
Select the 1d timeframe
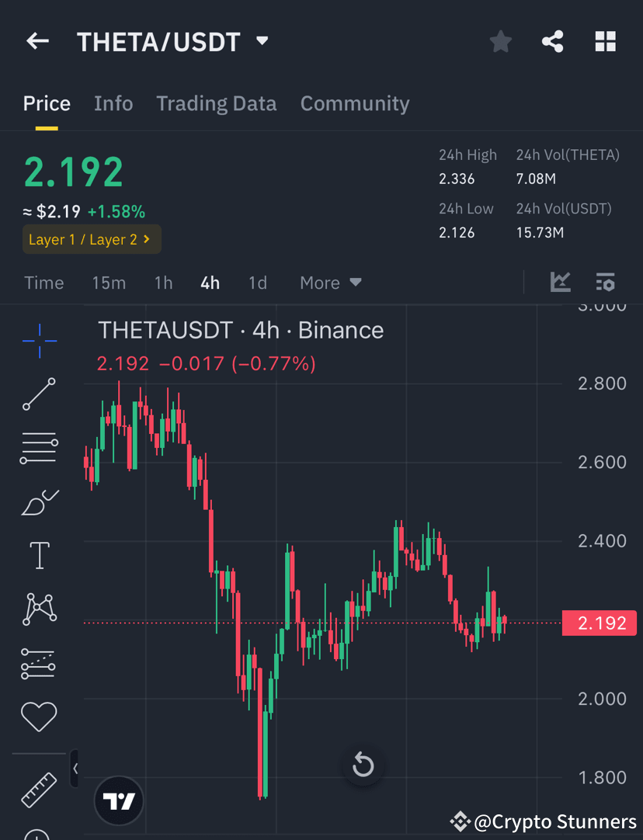pyautogui.click(x=258, y=283)
